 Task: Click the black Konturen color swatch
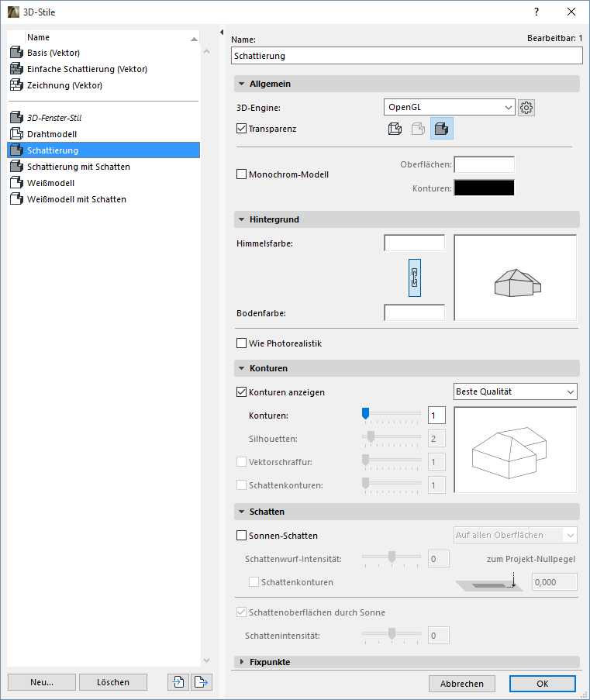click(x=484, y=188)
